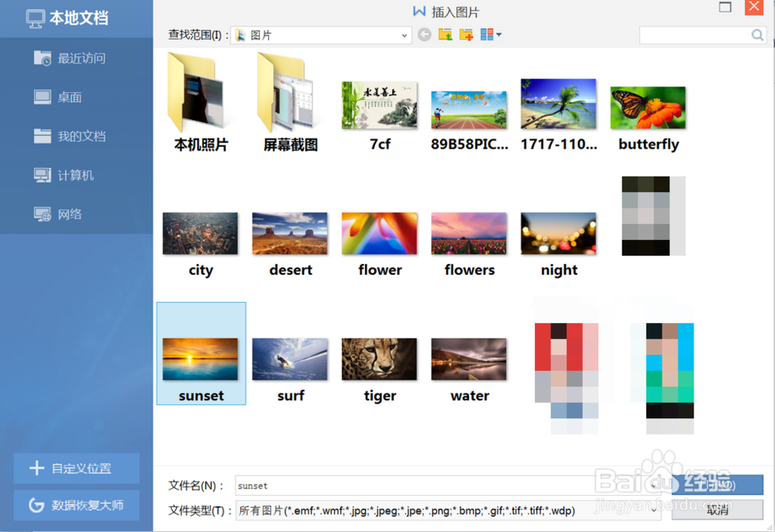The image size is (775, 532).
Task: Open the 最近访问 recent location
Action: (x=71, y=58)
